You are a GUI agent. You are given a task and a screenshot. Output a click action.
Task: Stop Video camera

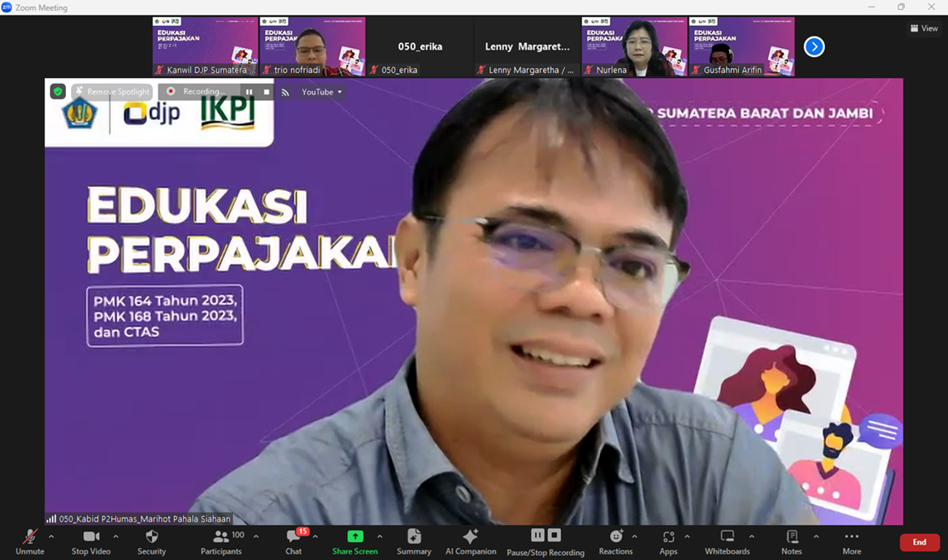pyautogui.click(x=90, y=541)
